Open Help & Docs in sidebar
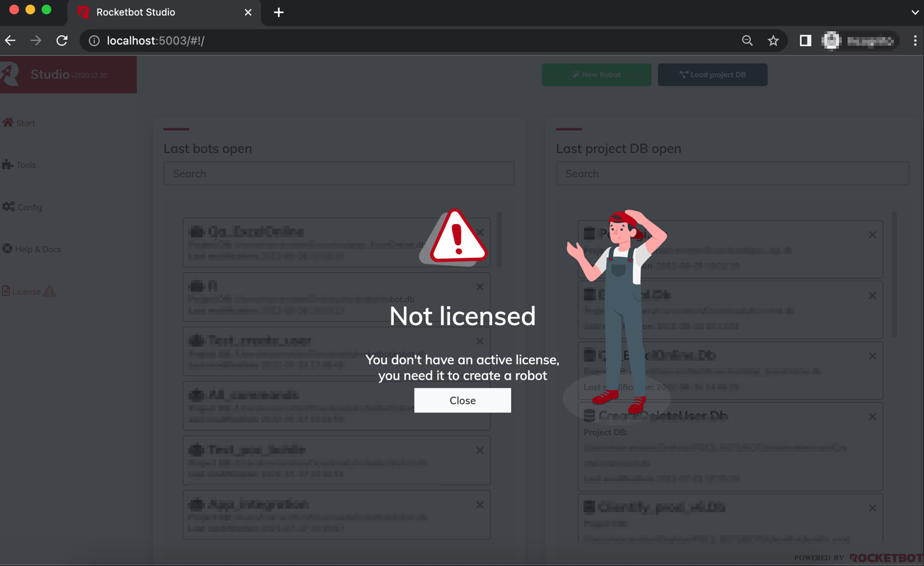This screenshot has height=566, width=924. (31, 249)
